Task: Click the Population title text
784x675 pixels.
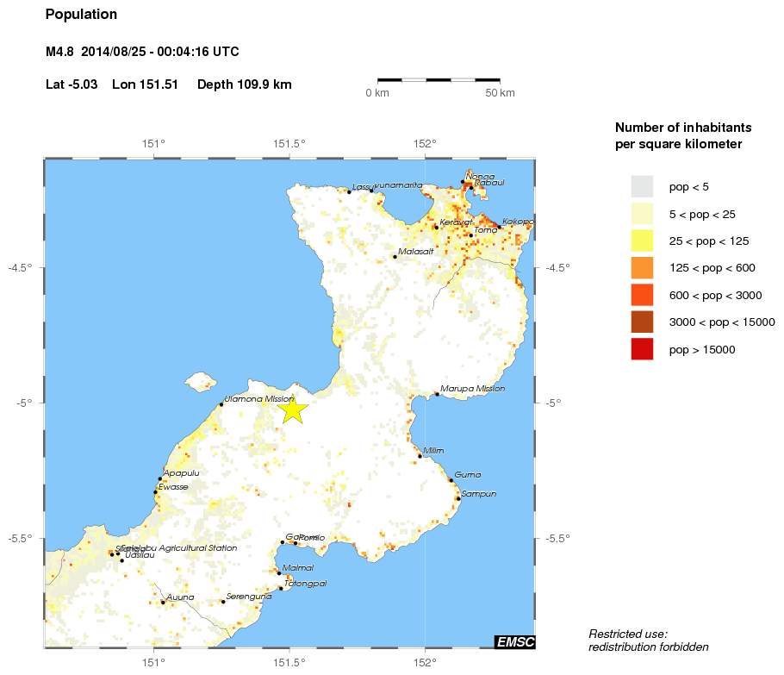Action: tap(81, 15)
